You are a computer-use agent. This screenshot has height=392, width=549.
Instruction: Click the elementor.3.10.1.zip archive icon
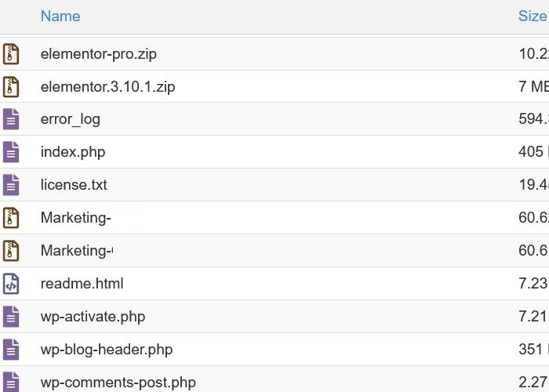pyautogui.click(x=11, y=87)
